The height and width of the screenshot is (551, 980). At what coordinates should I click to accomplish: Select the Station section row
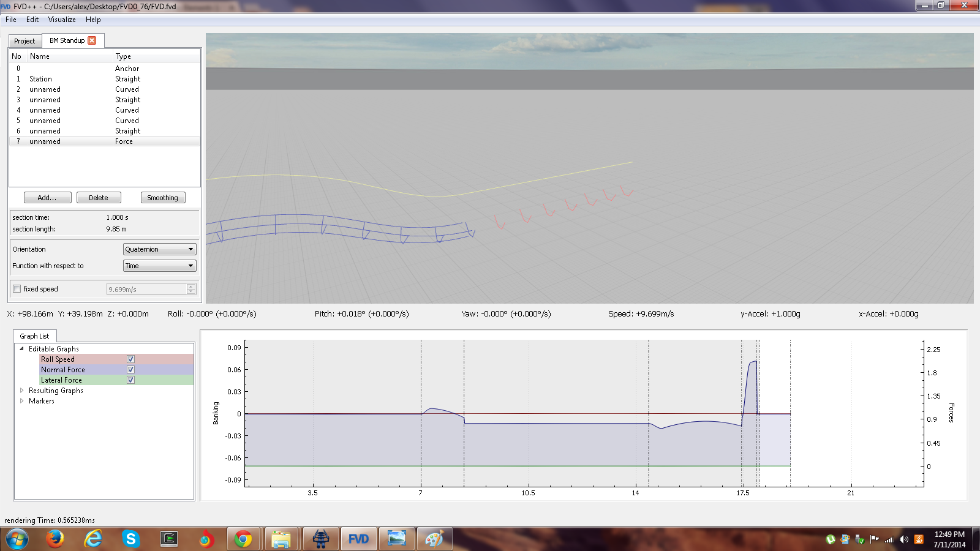click(x=41, y=79)
